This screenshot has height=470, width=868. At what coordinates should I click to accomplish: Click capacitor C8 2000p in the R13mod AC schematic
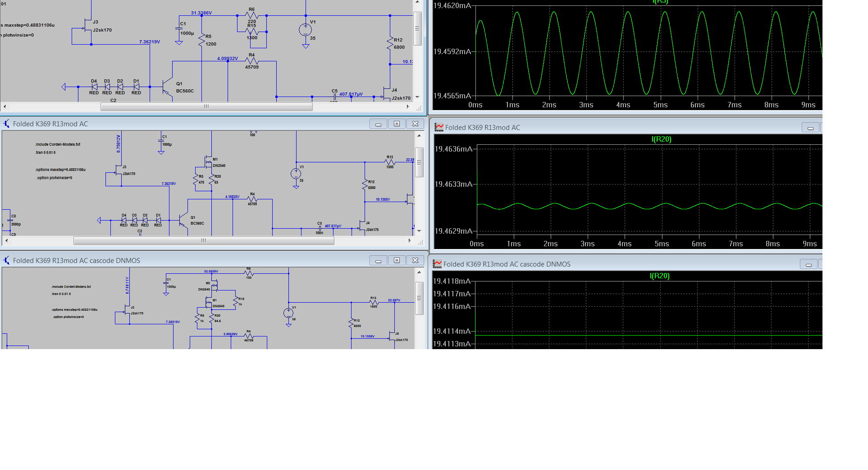(x=10, y=220)
